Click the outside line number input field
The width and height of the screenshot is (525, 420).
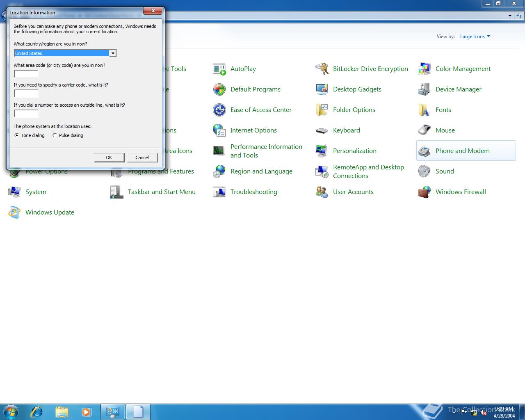pos(26,114)
